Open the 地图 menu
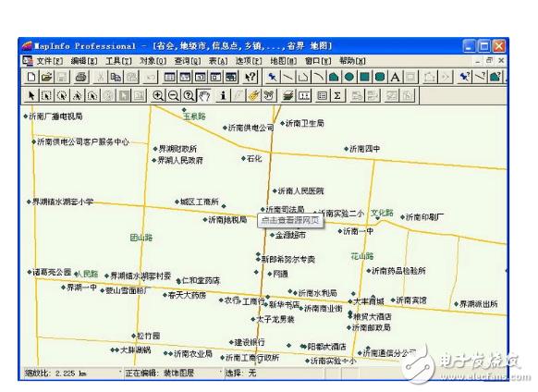The height and width of the screenshot is (392, 538). (x=284, y=61)
